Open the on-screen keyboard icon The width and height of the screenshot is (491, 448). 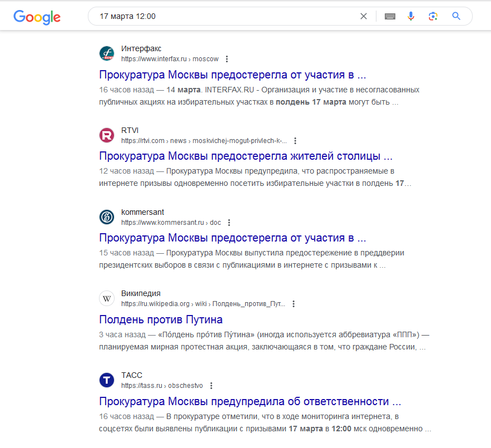pyautogui.click(x=390, y=16)
